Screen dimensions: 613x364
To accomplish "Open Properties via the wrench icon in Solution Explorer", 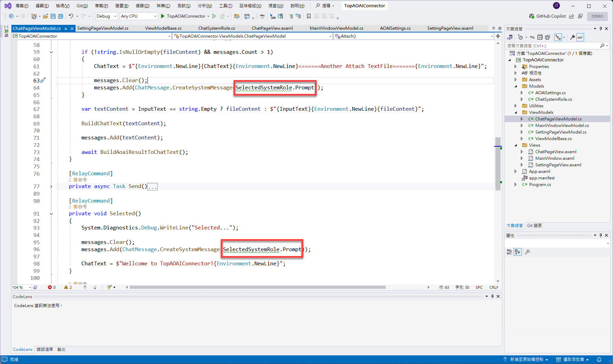I will (572, 37).
